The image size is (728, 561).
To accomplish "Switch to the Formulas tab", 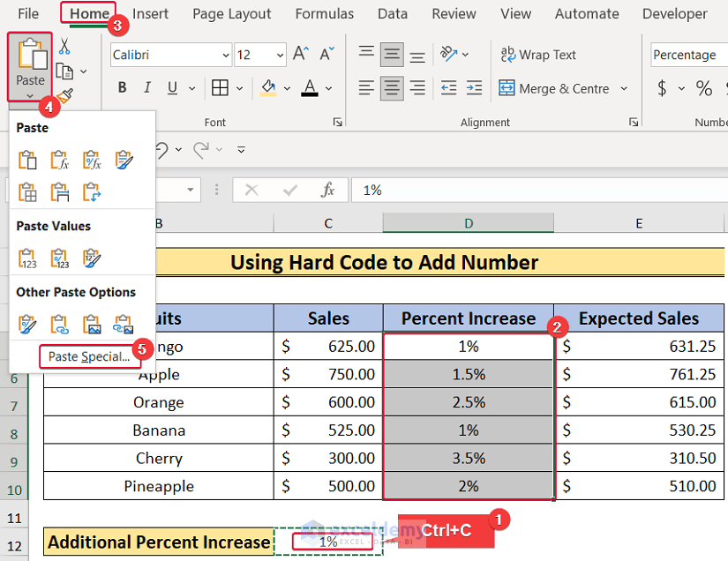I will tap(324, 13).
